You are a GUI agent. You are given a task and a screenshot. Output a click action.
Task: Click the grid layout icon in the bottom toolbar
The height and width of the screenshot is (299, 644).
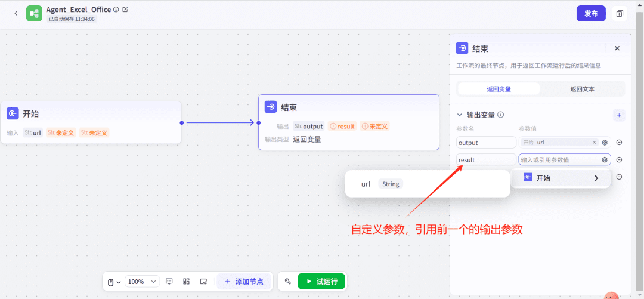[x=186, y=281]
